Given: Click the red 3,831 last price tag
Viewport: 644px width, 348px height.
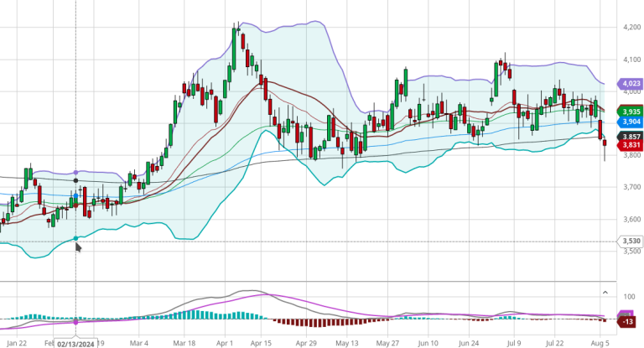Looking at the screenshot, I should (630, 146).
